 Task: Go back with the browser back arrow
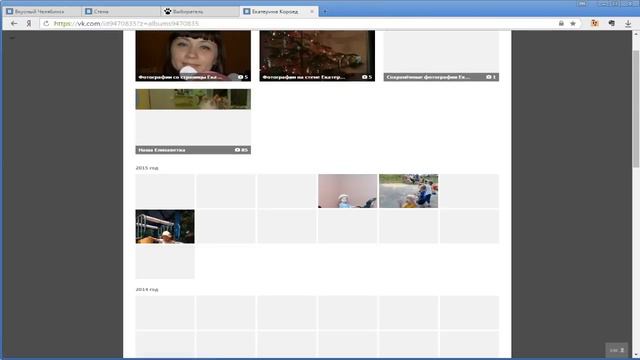tap(14, 24)
